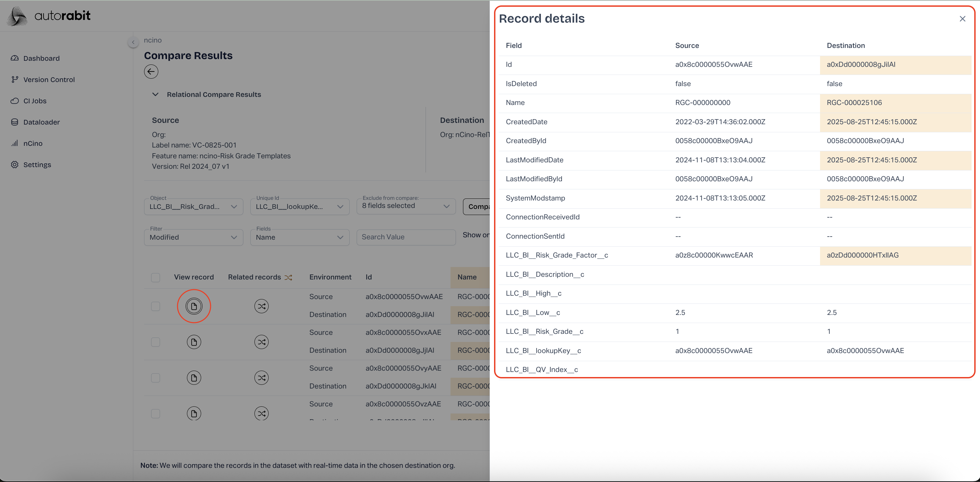Toggle the select-all checkbox in table header
Image resolution: width=980 pixels, height=482 pixels.
click(156, 277)
